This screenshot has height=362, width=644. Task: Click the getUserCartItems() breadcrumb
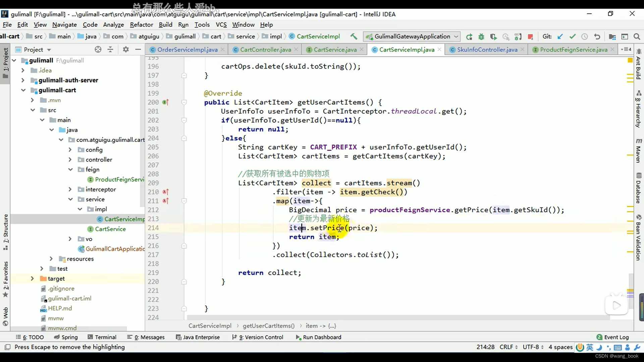pyautogui.click(x=268, y=326)
